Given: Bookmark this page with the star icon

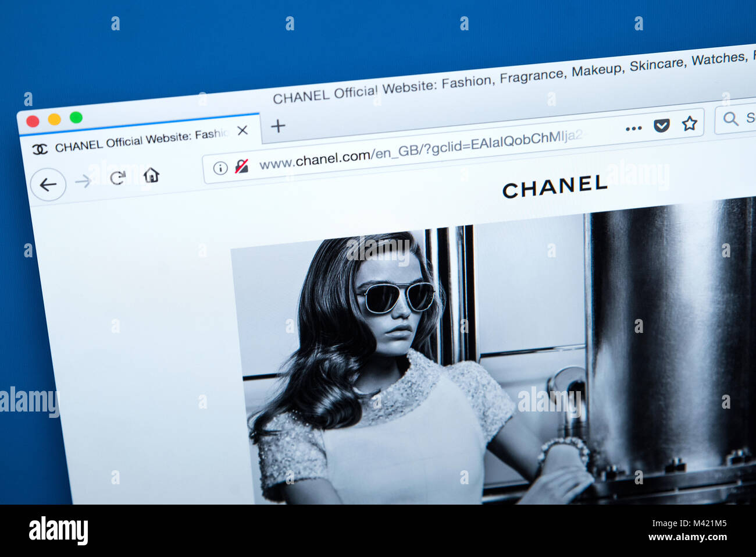Looking at the screenshot, I should coord(689,123).
